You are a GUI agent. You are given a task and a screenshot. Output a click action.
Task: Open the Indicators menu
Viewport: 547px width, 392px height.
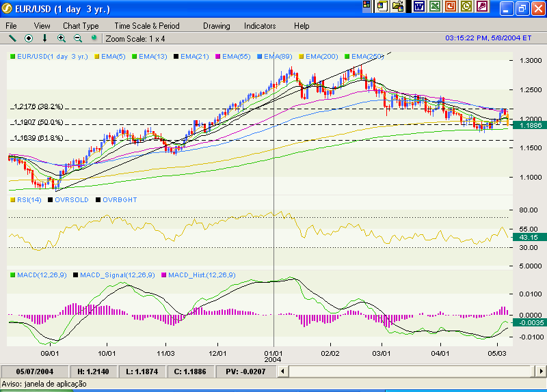(x=260, y=26)
